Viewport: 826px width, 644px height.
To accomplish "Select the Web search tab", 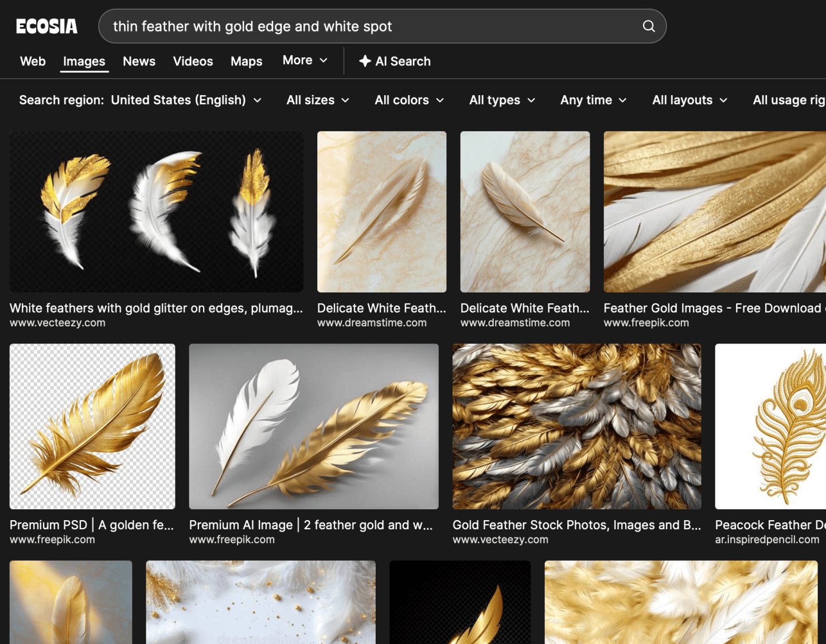I will click(x=32, y=61).
